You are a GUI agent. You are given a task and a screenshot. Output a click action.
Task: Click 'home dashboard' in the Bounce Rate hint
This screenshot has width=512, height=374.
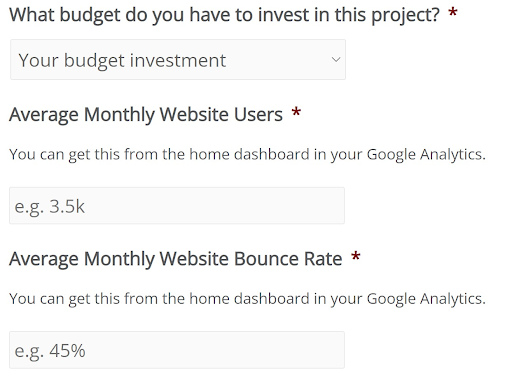[249, 299]
